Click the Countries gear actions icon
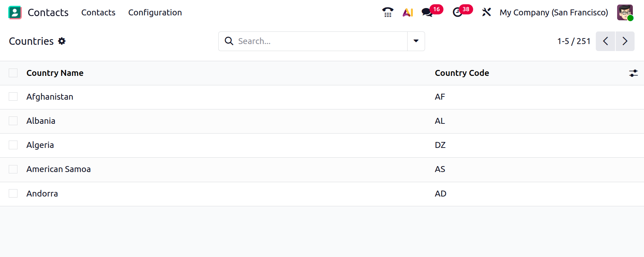 (x=62, y=41)
